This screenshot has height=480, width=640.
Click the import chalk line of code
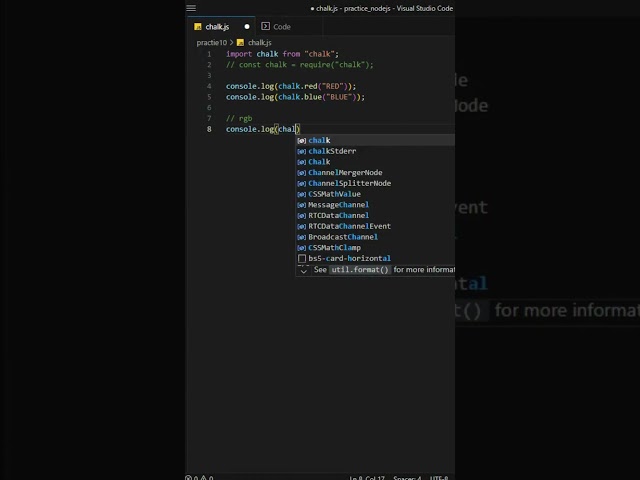pos(282,54)
